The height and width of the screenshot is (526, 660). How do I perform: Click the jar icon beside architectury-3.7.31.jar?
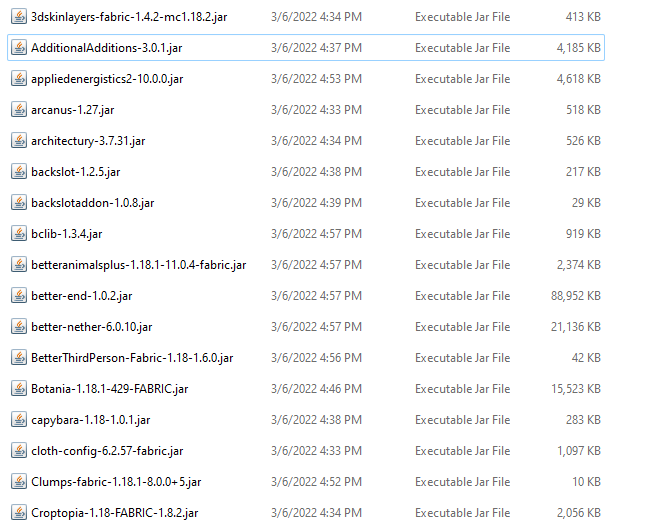pos(19,141)
